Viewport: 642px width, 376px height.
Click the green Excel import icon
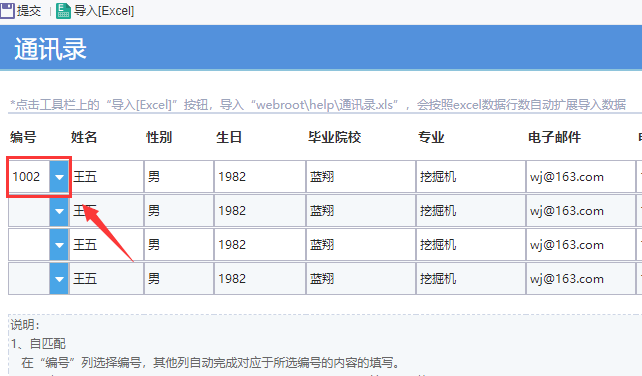tap(63, 11)
